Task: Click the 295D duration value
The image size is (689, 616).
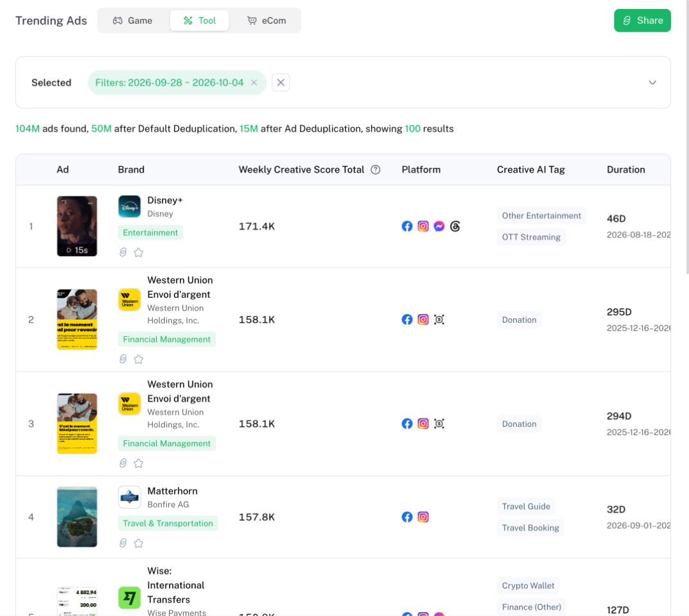Action: pyautogui.click(x=619, y=312)
